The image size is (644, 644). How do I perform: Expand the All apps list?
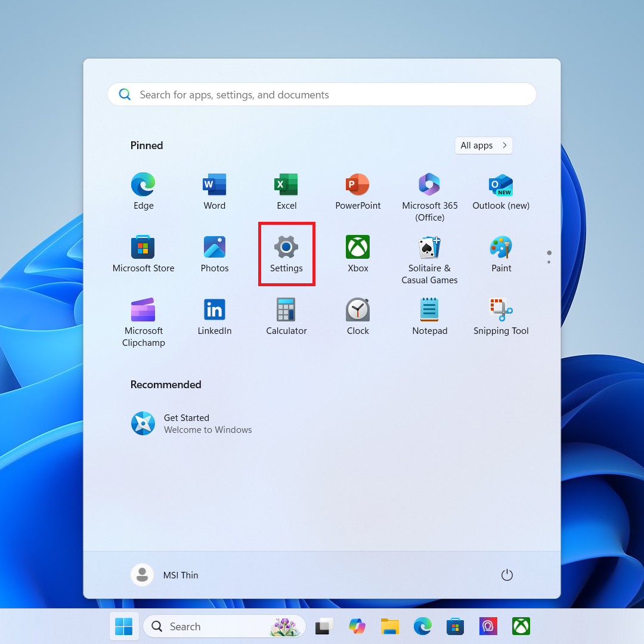pos(484,145)
